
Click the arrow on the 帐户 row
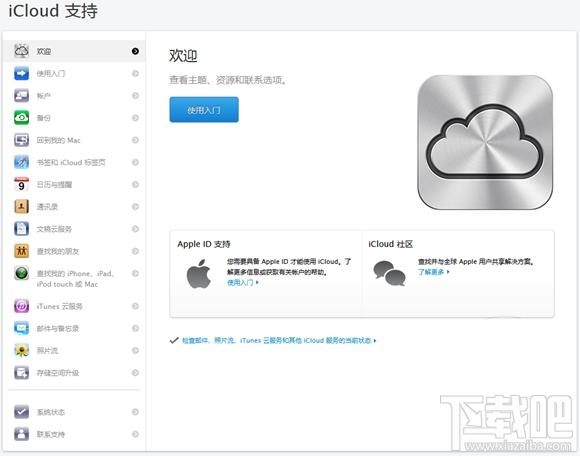tap(135, 95)
